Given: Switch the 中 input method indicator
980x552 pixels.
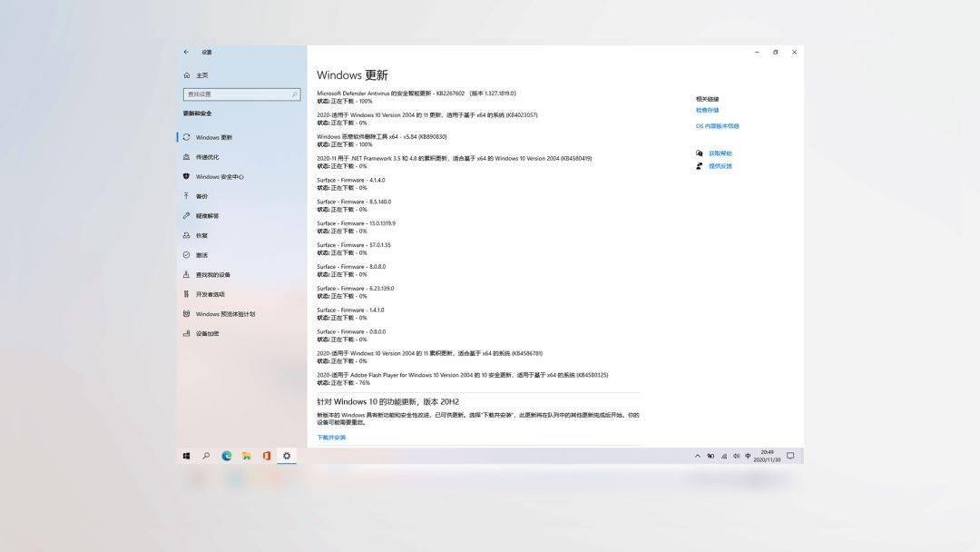Looking at the screenshot, I should point(748,457).
